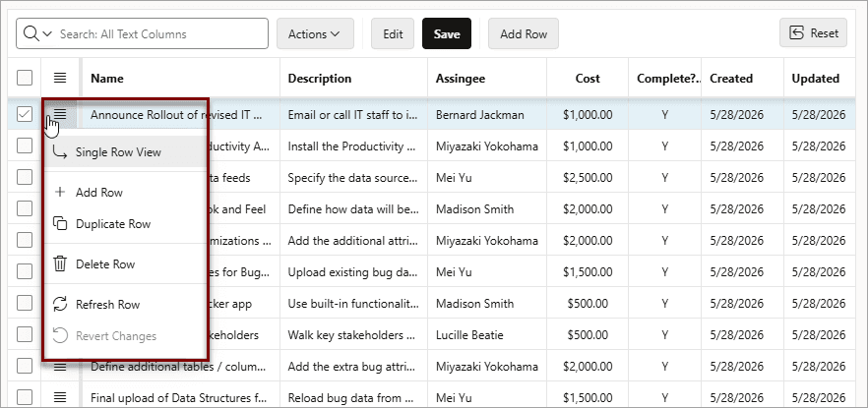Select the Bernard Jackman cell

click(487, 114)
